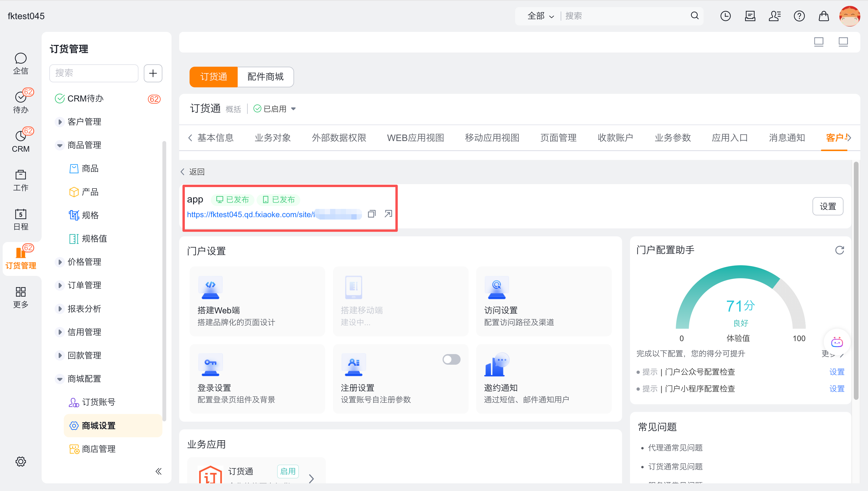Open 设置 link for 门户公众号配置检查
Image resolution: width=868 pixels, height=491 pixels.
pyautogui.click(x=837, y=371)
